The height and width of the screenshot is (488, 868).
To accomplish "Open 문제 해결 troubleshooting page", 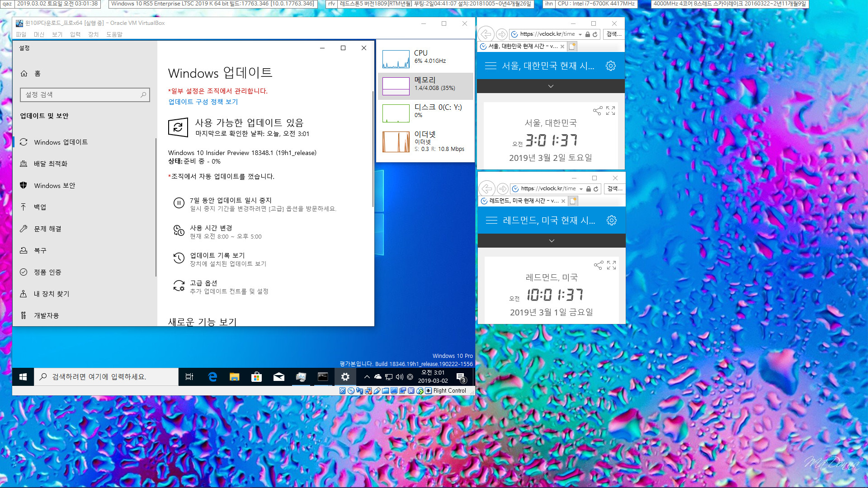I will 47,229.
